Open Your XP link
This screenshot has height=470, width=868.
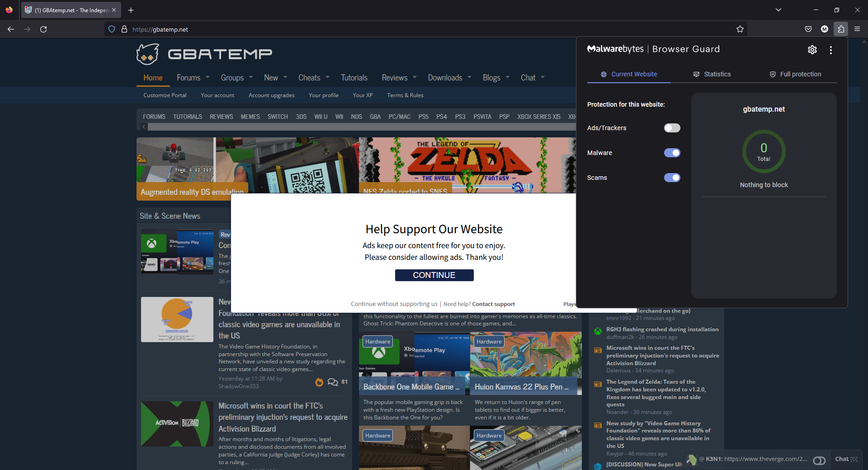pos(363,95)
